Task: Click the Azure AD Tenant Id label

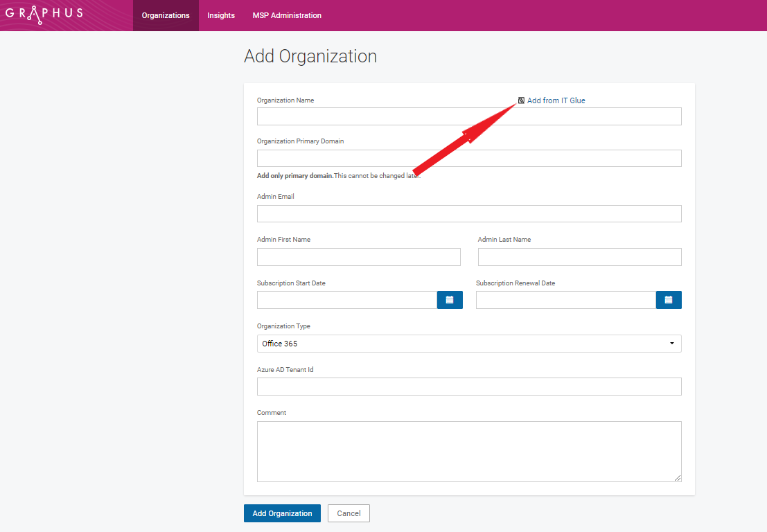Action: (285, 370)
